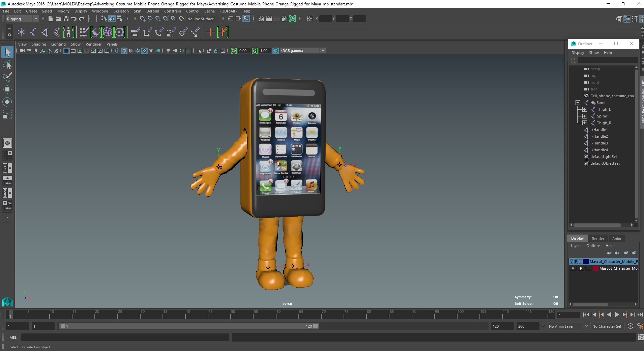644x351 pixels.
Task: Toggle the viewport grid display
Action: click(66, 51)
